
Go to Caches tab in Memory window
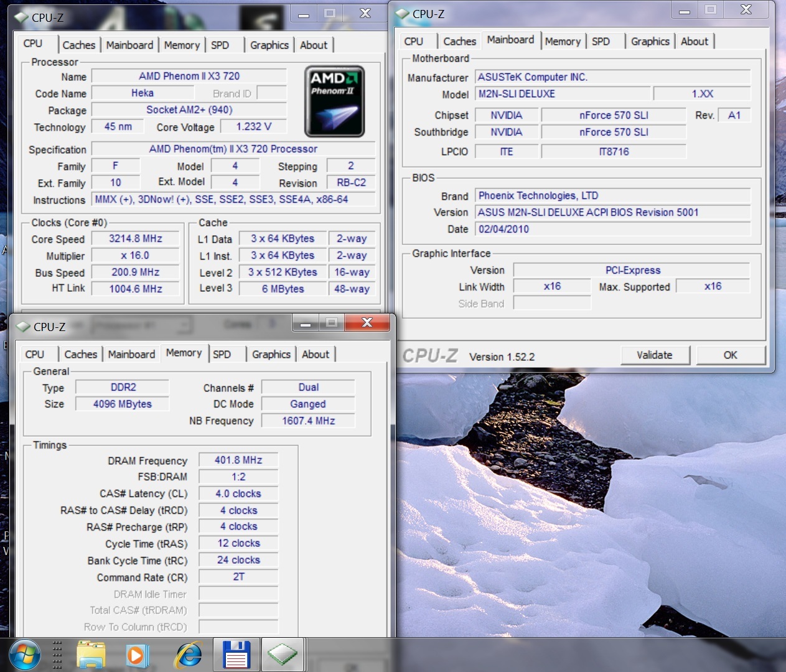click(81, 354)
